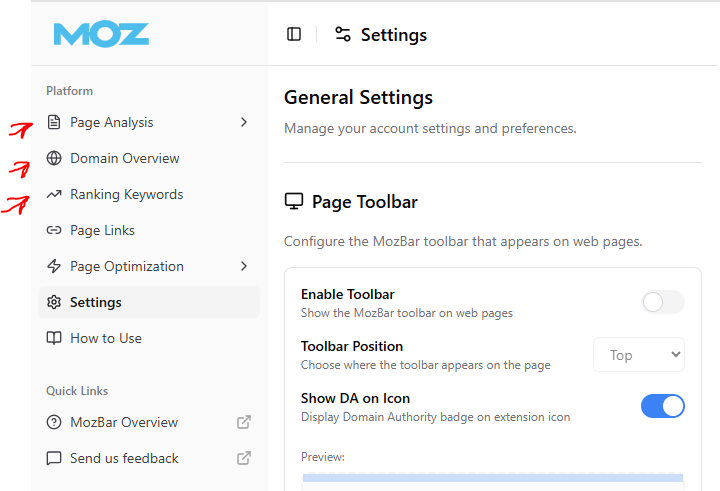The height and width of the screenshot is (491, 720).
Task: Disable the Show DA on Icon toggle
Action: coord(663,406)
